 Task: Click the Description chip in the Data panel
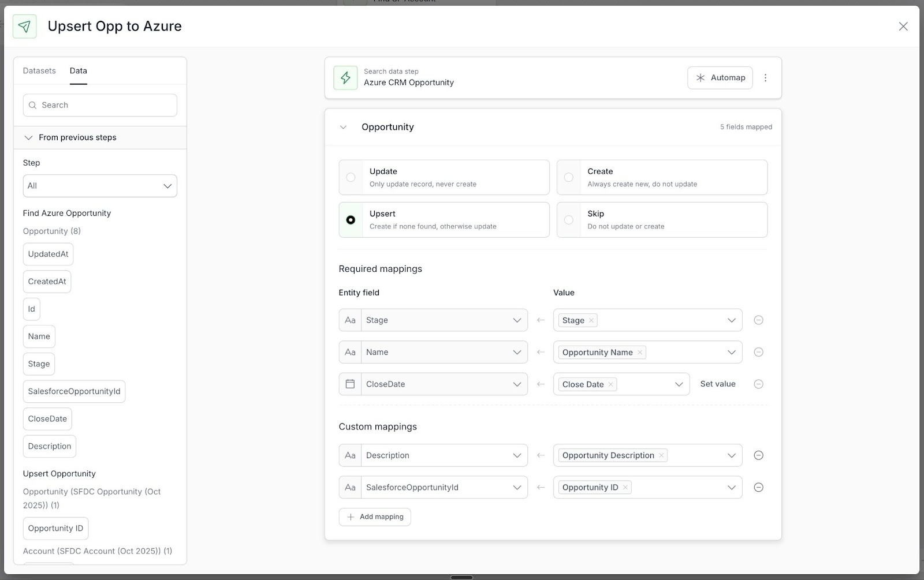50,446
